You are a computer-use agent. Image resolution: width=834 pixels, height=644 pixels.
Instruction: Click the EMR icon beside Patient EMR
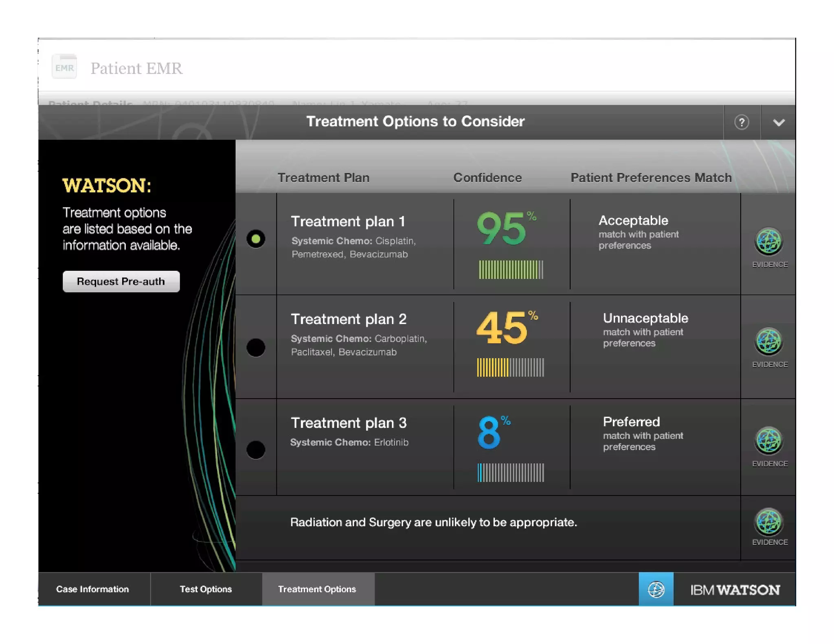pos(64,67)
